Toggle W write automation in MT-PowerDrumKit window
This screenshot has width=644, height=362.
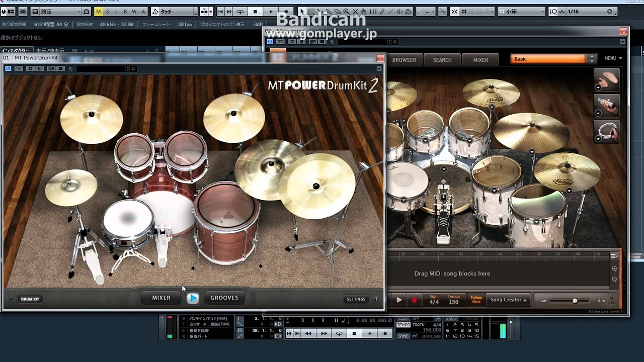tap(39, 68)
